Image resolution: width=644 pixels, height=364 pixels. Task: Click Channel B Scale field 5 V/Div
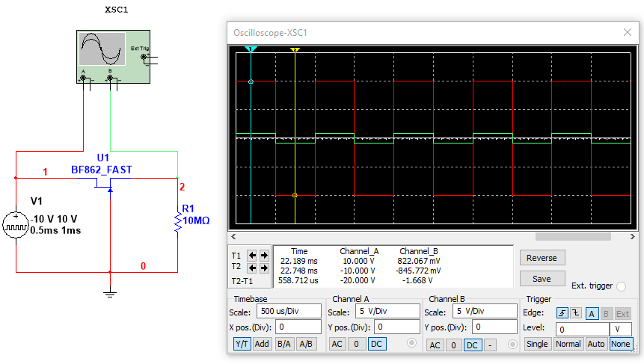(485, 311)
